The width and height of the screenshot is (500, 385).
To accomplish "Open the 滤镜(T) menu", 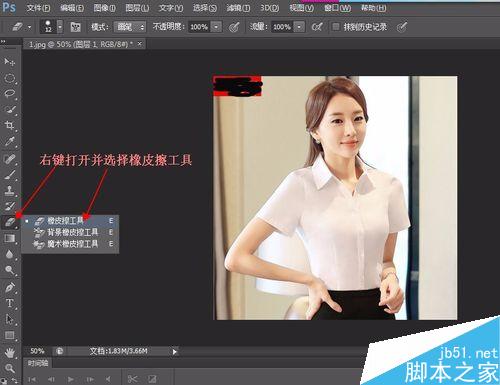I will point(238,7).
